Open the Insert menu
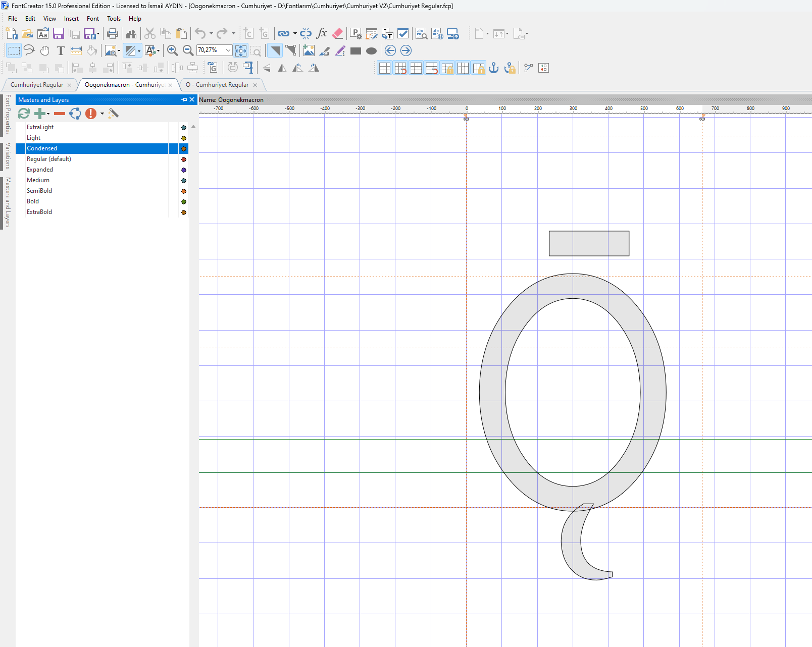 coord(71,19)
